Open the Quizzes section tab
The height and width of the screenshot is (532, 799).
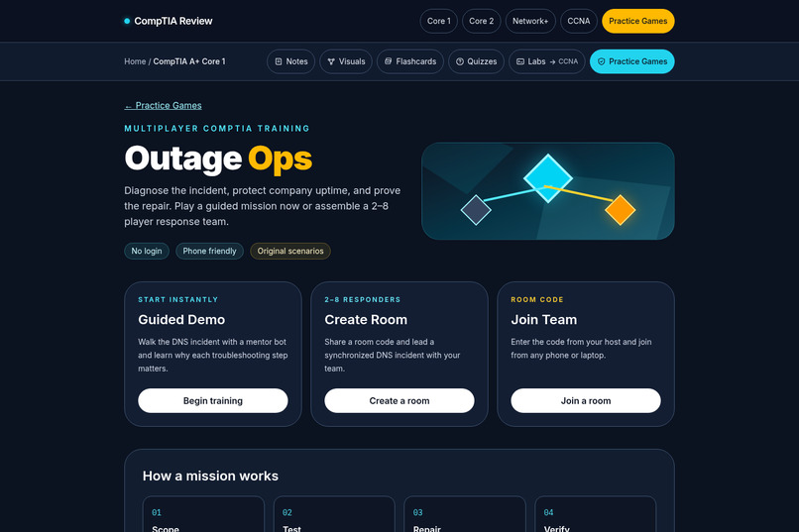(476, 61)
